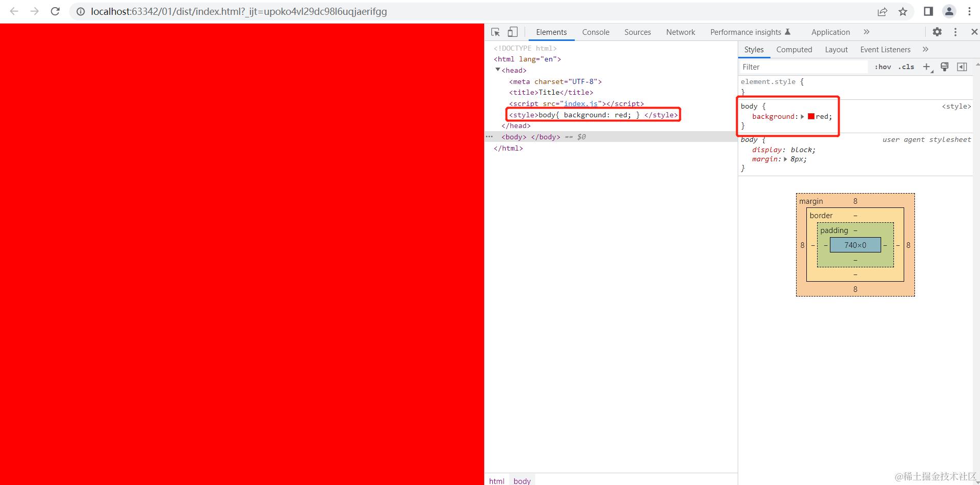Open the index.js script link

580,103
